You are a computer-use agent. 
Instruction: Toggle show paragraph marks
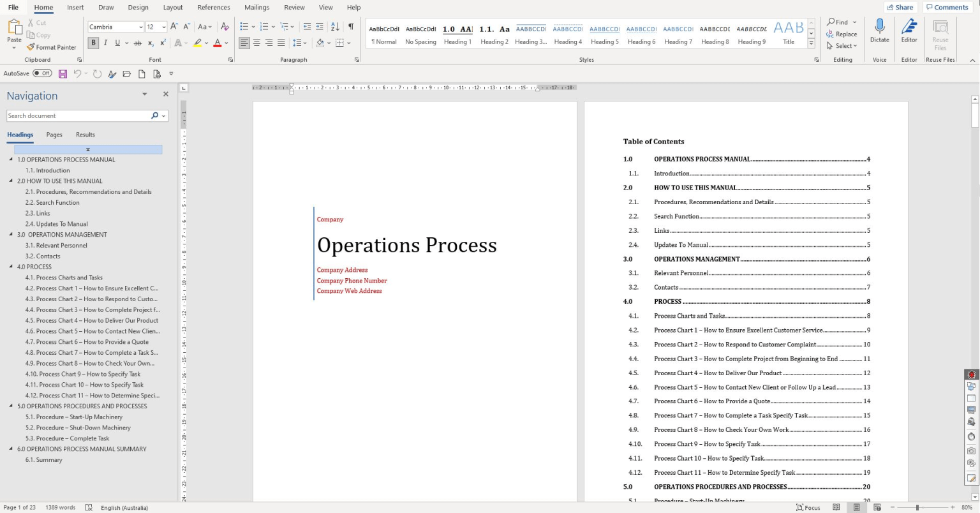[351, 27]
